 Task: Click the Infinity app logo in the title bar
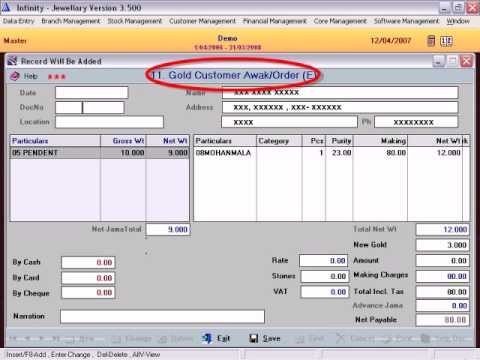6,7
